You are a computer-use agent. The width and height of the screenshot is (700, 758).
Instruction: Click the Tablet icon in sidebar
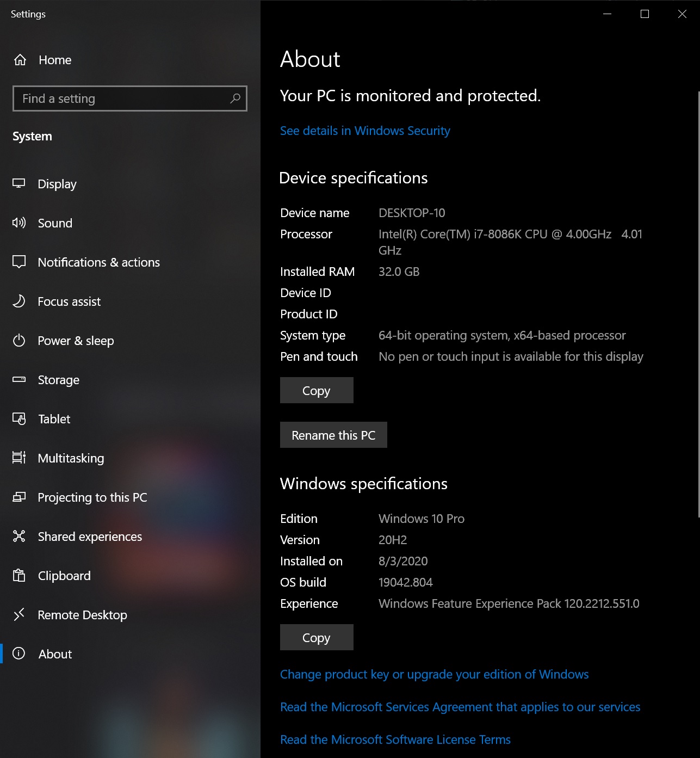(19, 418)
